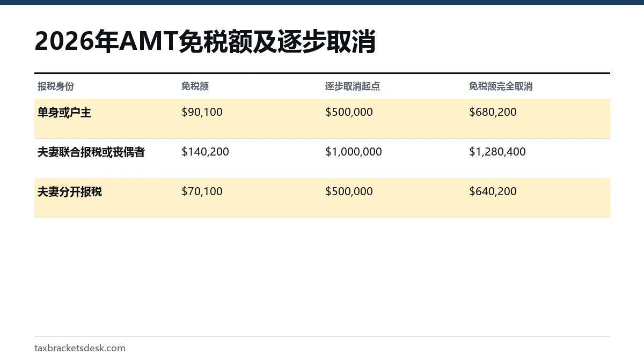Screen dimensions: 644x362
Task: Click the $90,100 exemption value
Action: (x=202, y=112)
